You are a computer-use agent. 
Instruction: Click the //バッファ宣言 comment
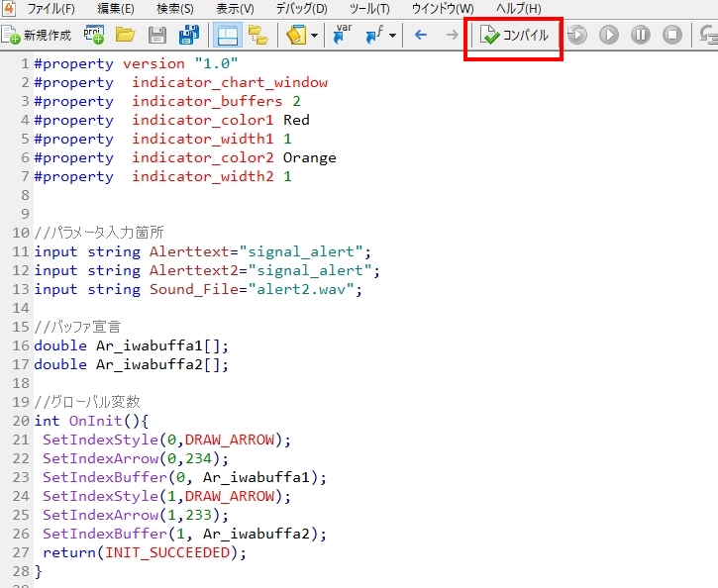click(77, 327)
